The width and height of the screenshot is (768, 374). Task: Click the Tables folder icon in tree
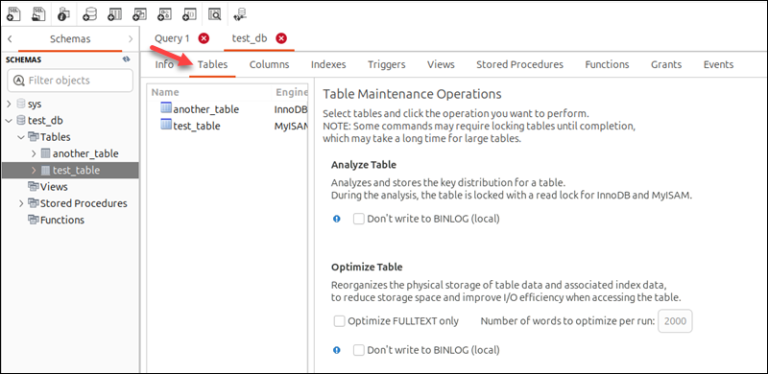click(x=34, y=137)
